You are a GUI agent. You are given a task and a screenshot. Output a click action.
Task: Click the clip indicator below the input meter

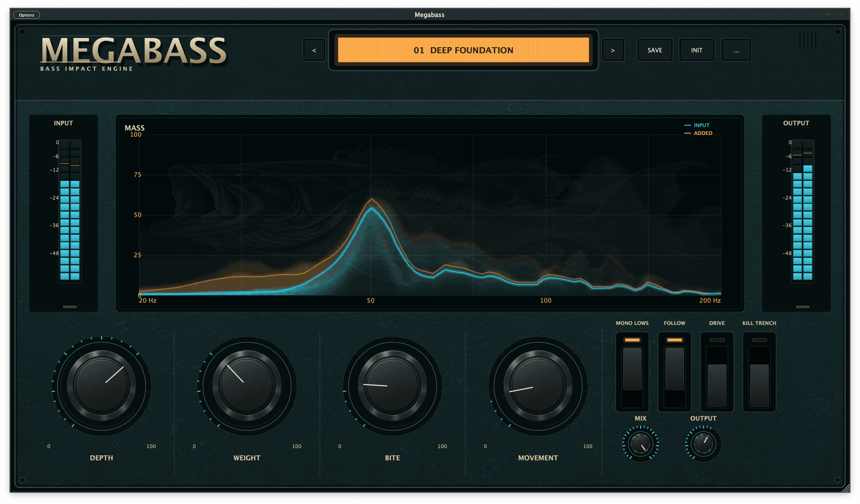69,307
